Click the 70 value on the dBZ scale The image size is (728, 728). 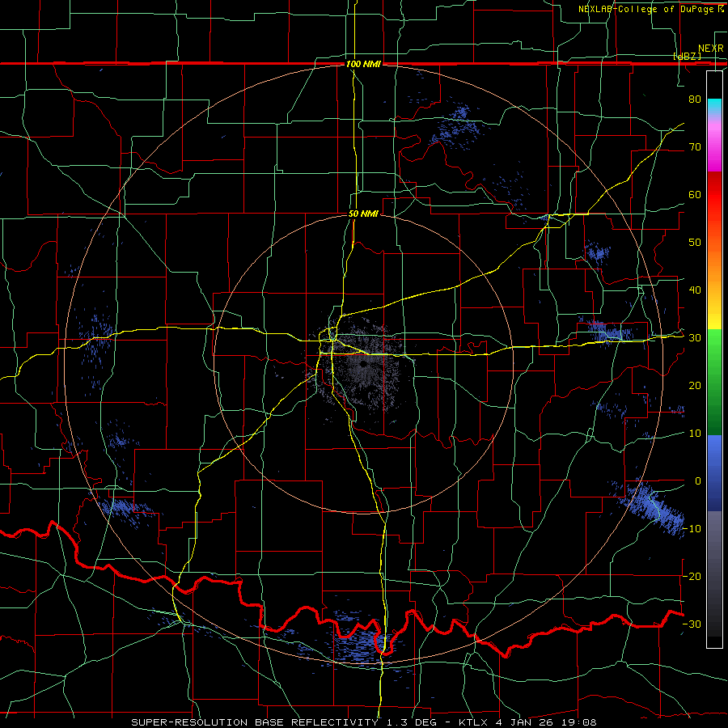[695, 146]
